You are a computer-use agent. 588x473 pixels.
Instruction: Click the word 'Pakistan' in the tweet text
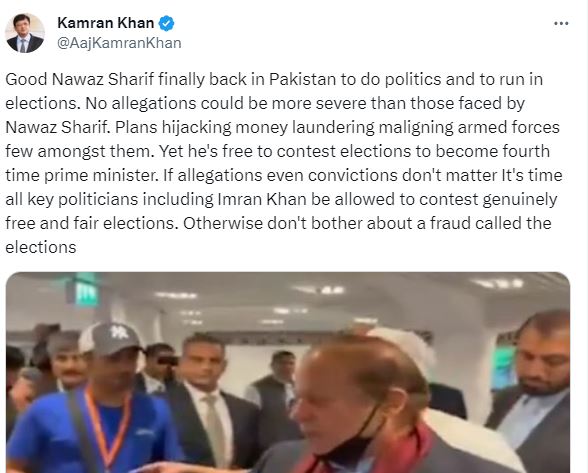pyautogui.click(x=302, y=79)
